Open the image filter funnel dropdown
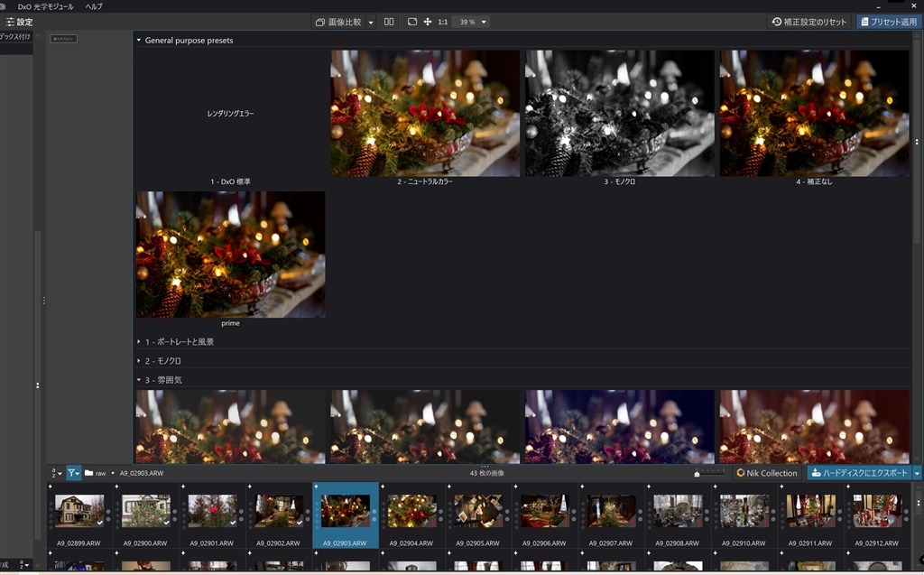924x575 pixels. (x=74, y=473)
